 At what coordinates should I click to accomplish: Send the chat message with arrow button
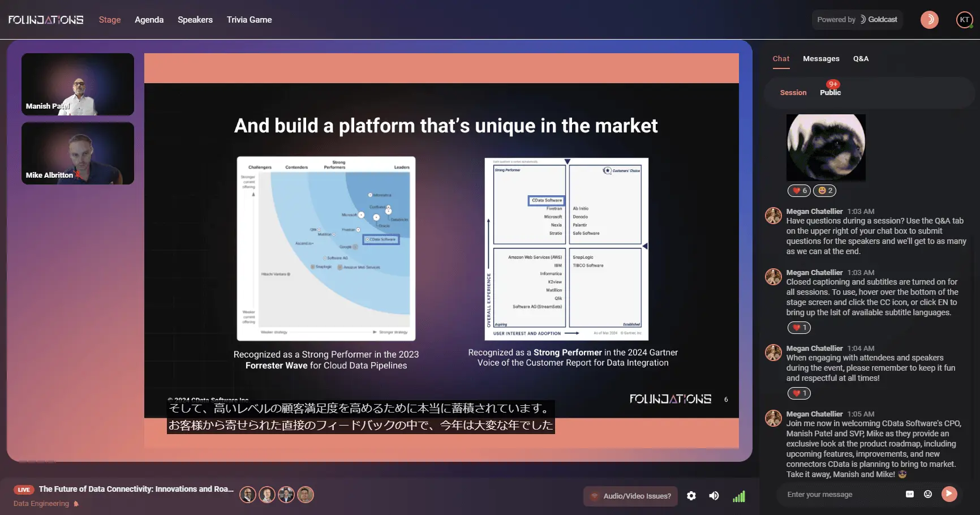pyautogui.click(x=949, y=494)
